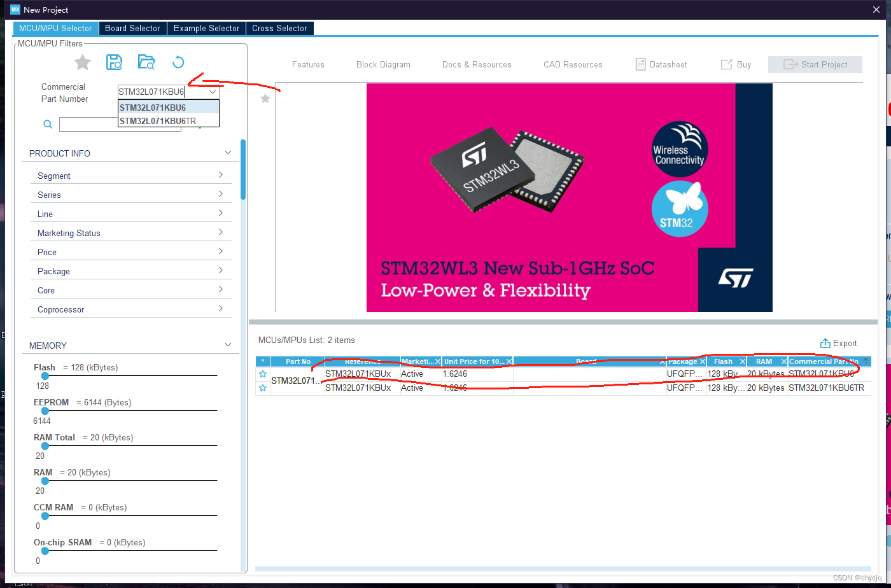Click the Reference column header
This screenshot has height=588, width=891.
click(x=363, y=361)
